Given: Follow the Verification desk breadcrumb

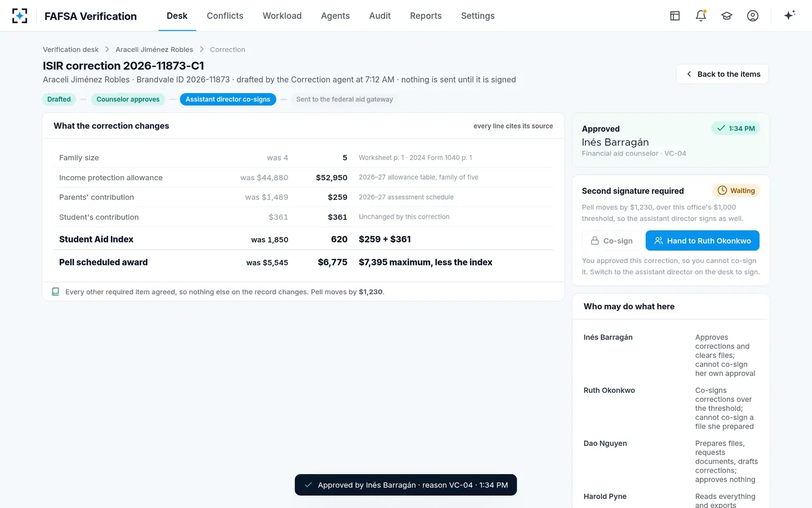Looking at the screenshot, I should tap(70, 50).
